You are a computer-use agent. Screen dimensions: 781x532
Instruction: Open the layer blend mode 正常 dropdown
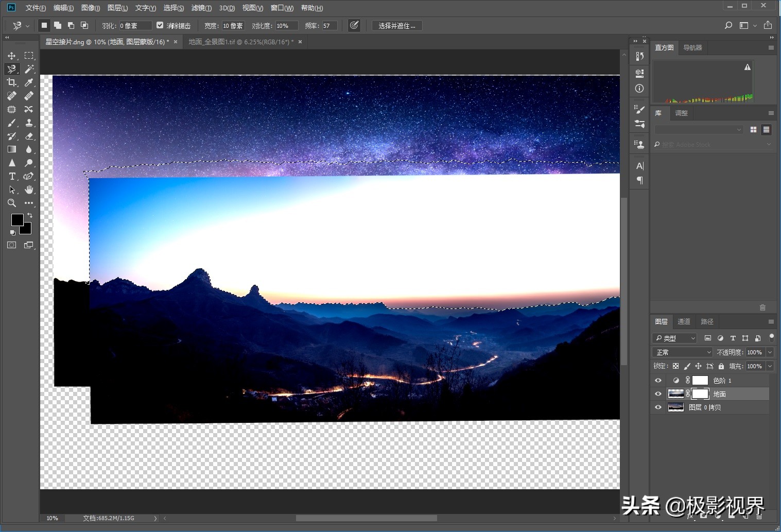tap(683, 352)
